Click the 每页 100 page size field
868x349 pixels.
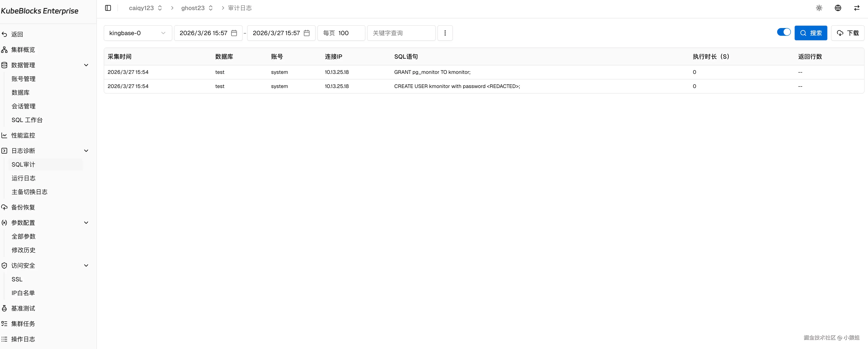[341, 33]
